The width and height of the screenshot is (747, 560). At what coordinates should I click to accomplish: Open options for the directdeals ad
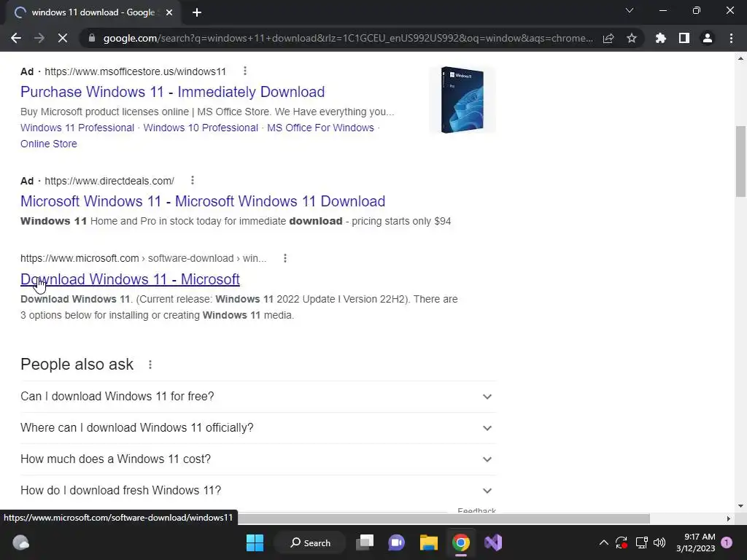pos(193,181)
